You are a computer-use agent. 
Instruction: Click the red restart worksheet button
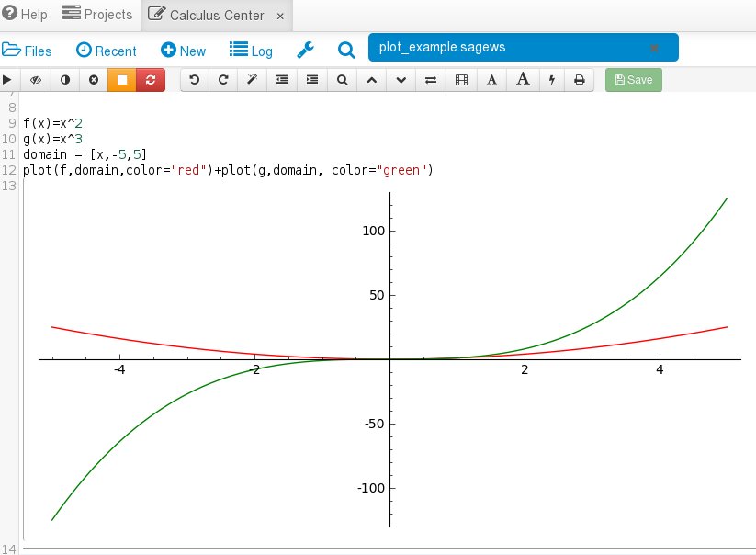(150, 80)
